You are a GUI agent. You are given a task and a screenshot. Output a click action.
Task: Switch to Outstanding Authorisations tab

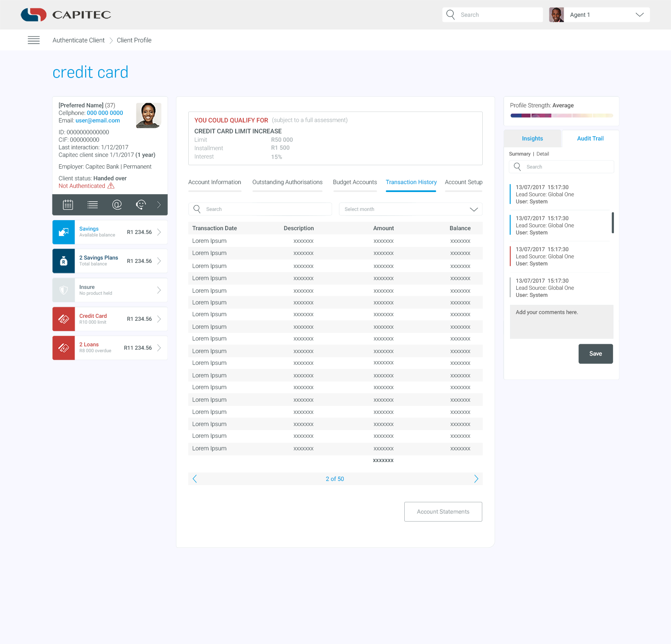(x=287, y=182)
